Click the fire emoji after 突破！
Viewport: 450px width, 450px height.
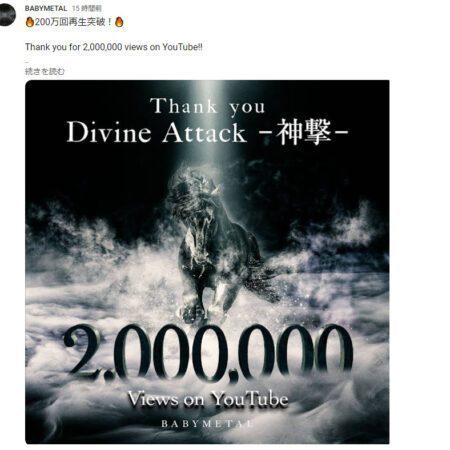point(119,22)
